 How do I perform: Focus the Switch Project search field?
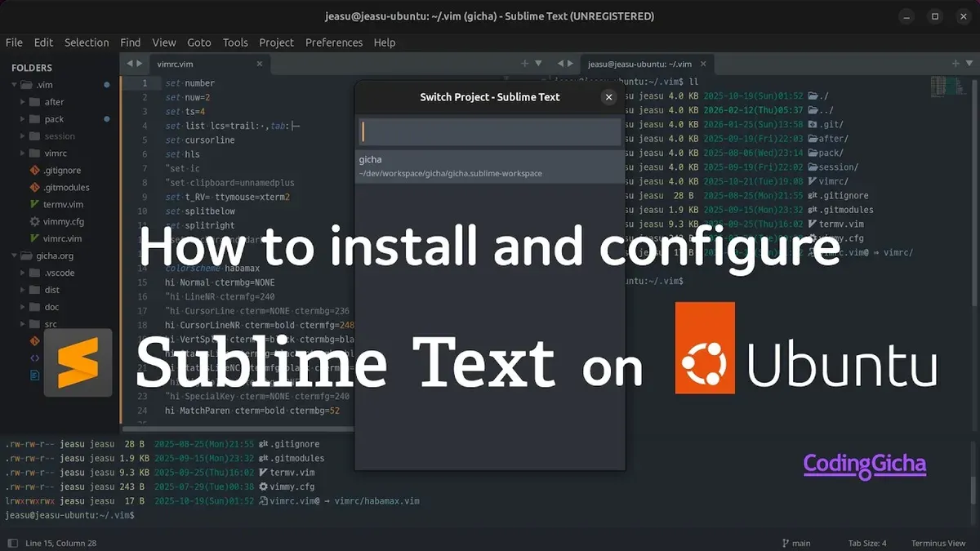click(490, 131)
